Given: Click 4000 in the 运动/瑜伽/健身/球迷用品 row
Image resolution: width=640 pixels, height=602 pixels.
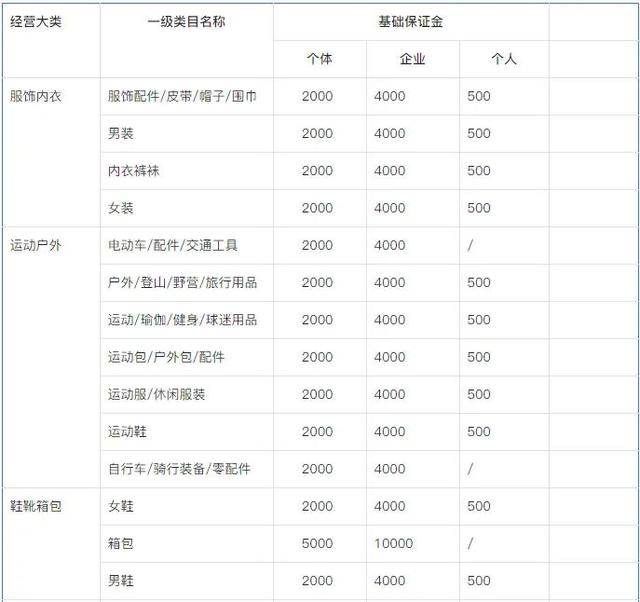Looking at the screenshot, I should tap(389, 320).
